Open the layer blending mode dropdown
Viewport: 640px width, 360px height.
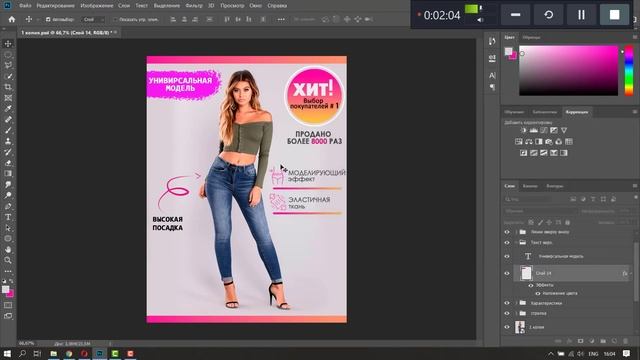[x=540, y=211]
